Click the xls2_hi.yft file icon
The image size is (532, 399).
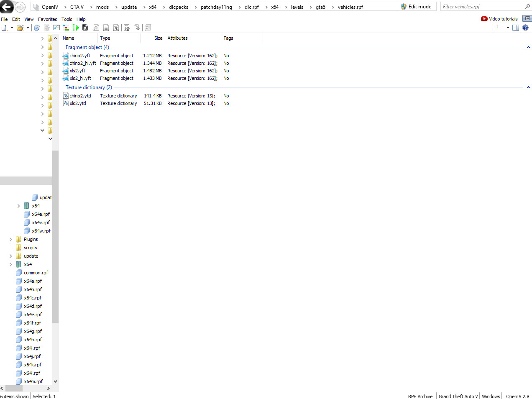point(66,78)
